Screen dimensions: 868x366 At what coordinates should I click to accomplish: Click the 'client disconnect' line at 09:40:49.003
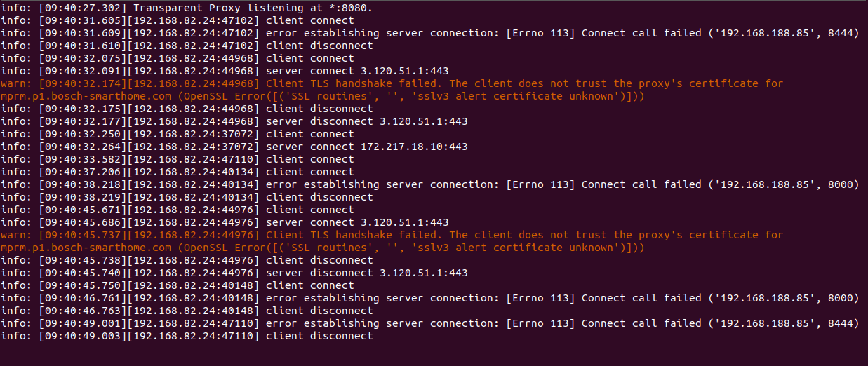coord(187,336)
